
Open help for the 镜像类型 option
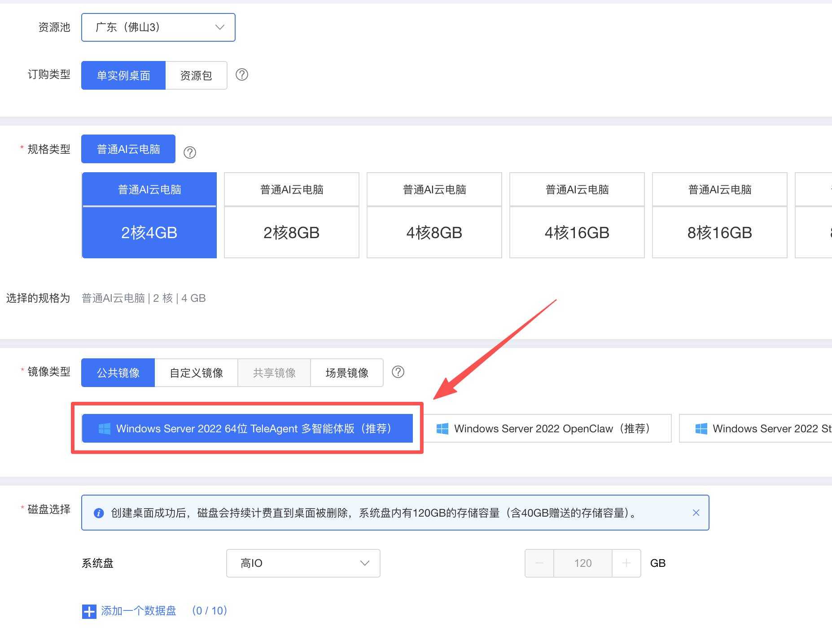pos(398,372)
